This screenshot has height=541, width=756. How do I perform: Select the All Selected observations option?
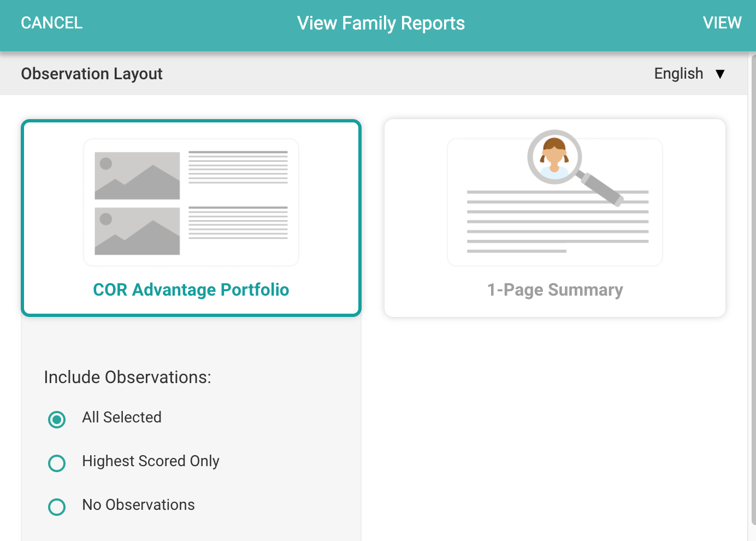click(x=57, y=420)
